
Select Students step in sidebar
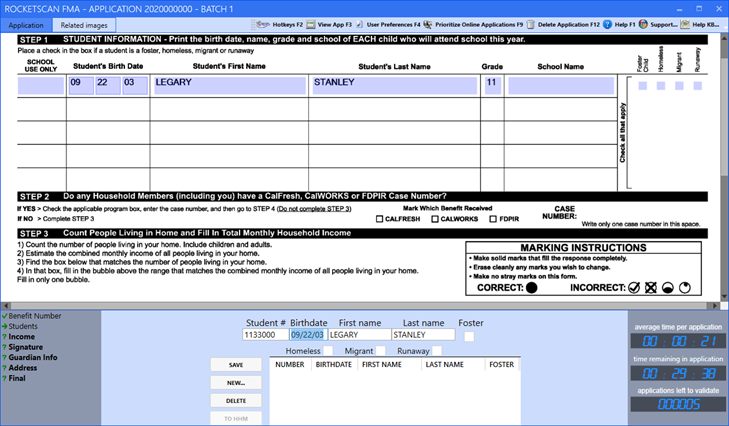click(22, 326)
